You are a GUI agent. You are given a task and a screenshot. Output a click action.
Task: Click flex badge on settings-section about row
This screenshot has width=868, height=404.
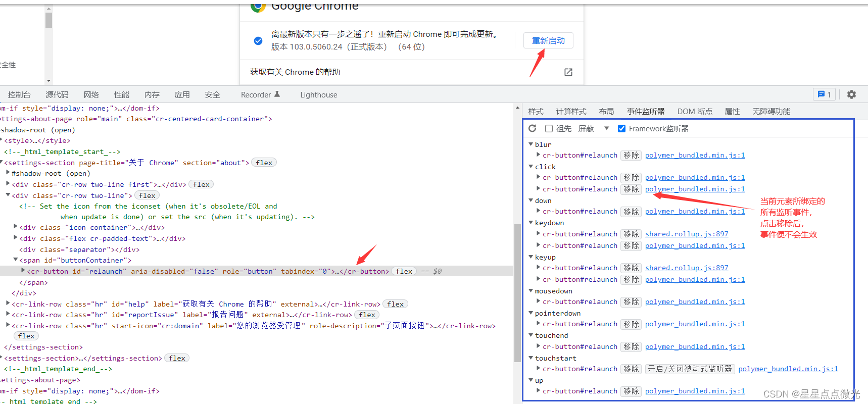(264, 163)
